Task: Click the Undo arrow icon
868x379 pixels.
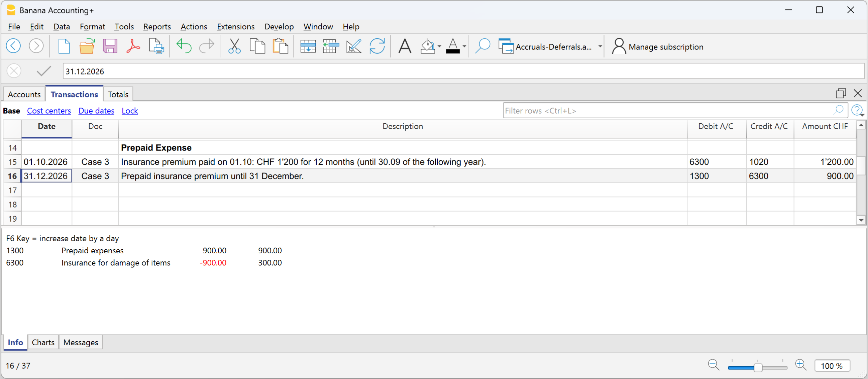Action: point(184,46)
